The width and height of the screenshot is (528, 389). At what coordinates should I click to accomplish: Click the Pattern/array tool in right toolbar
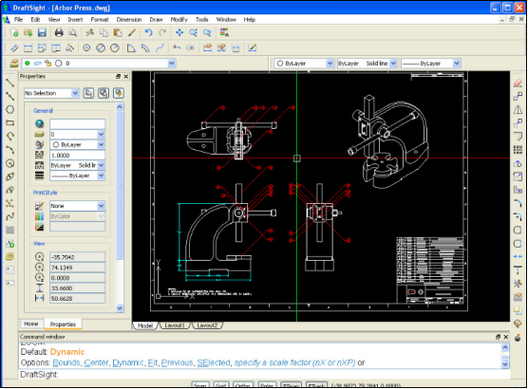pyautogui.click(x=518, y=150)
